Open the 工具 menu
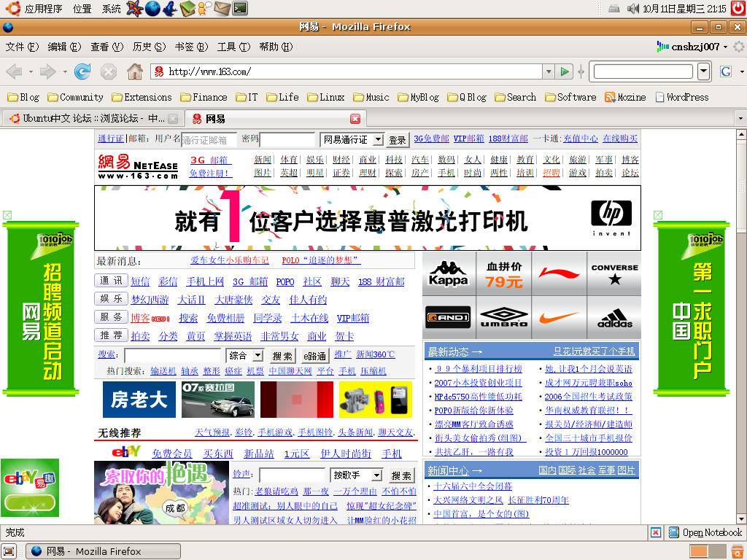This screenshot has width=747, height=560. [x=234, y=47]
